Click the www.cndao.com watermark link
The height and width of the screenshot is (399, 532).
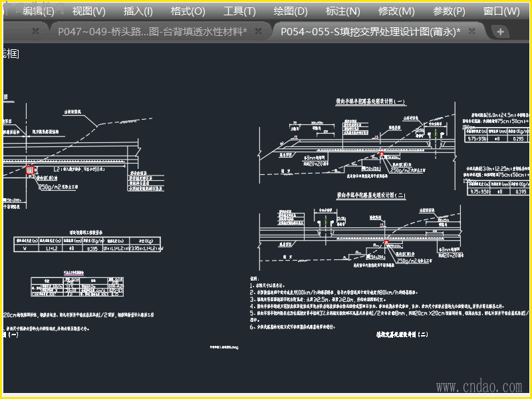pyautogui.click(x=479, y=387)
